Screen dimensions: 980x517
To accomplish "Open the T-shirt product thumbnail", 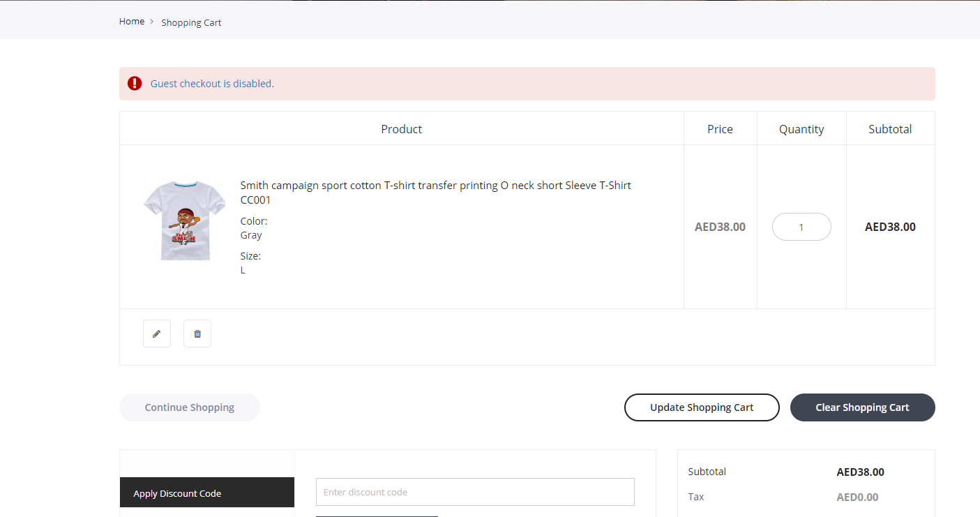I will pos(184,220).
